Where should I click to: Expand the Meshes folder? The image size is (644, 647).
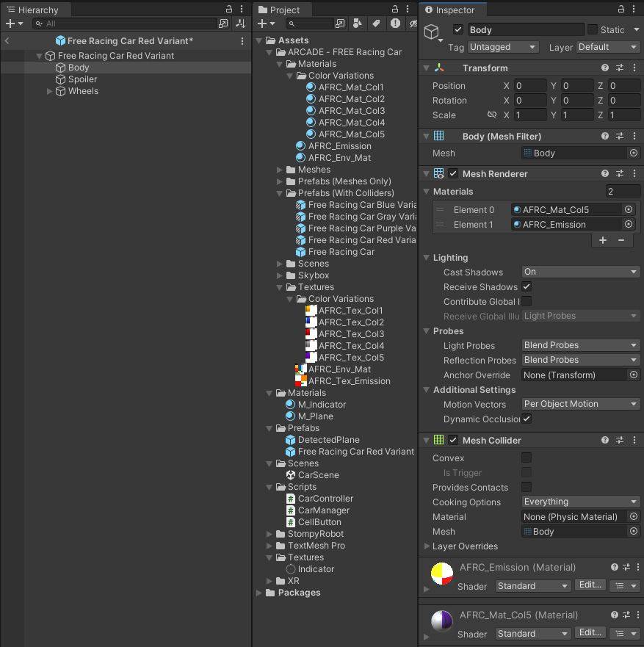(279, 170)
